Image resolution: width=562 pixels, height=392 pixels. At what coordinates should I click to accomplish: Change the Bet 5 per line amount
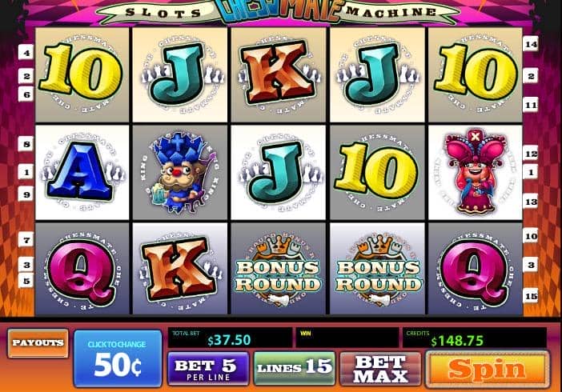click(x=208, y=369)
